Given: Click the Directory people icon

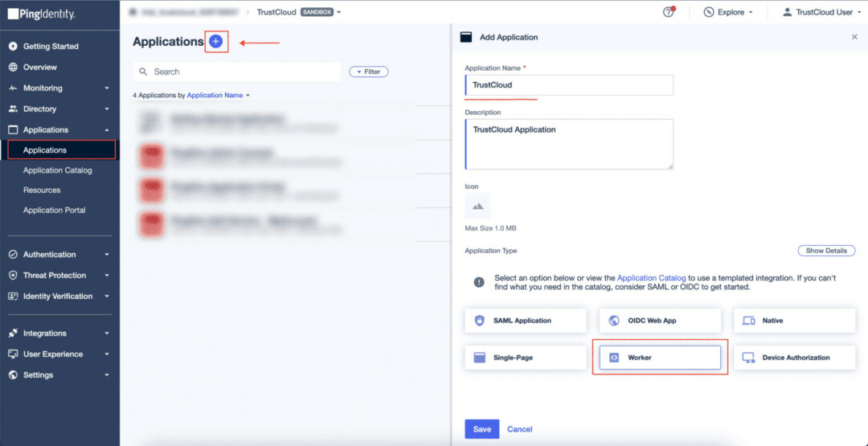Looking at the screenshot, I should tap(14, 109).
